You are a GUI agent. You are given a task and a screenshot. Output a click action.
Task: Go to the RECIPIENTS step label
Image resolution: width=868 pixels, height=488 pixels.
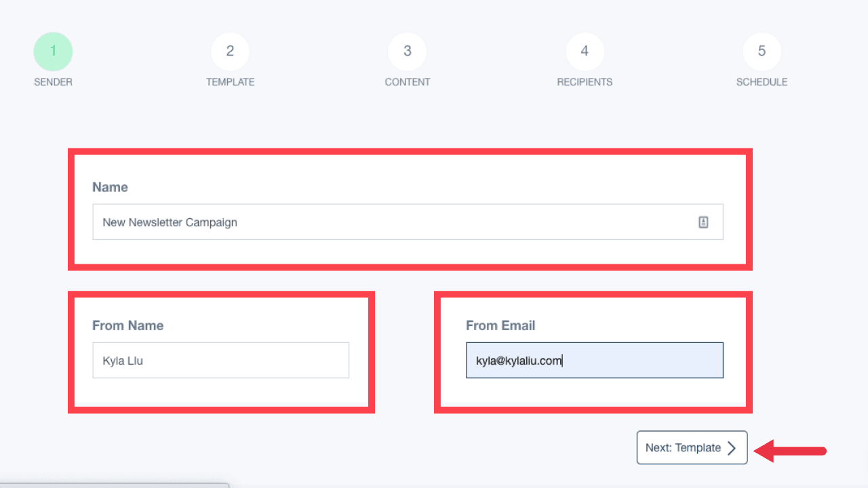(x=585, y=82)
